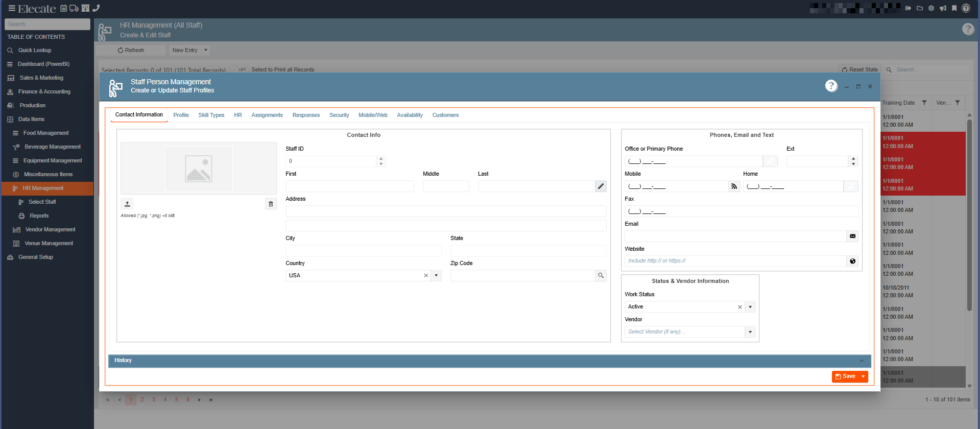Click the globe icon beside Website field
This screenshot has width=980, height=429.
pyautogui.click(x=852, y=261)
